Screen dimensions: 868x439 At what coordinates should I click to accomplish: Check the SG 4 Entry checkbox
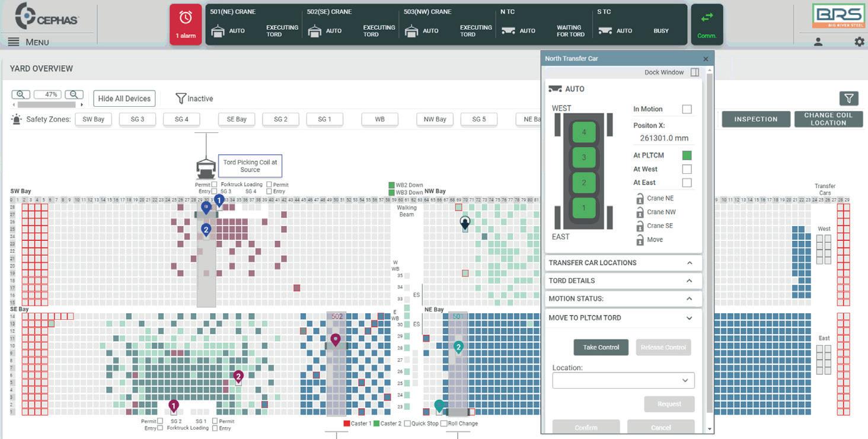click(269, 191)
